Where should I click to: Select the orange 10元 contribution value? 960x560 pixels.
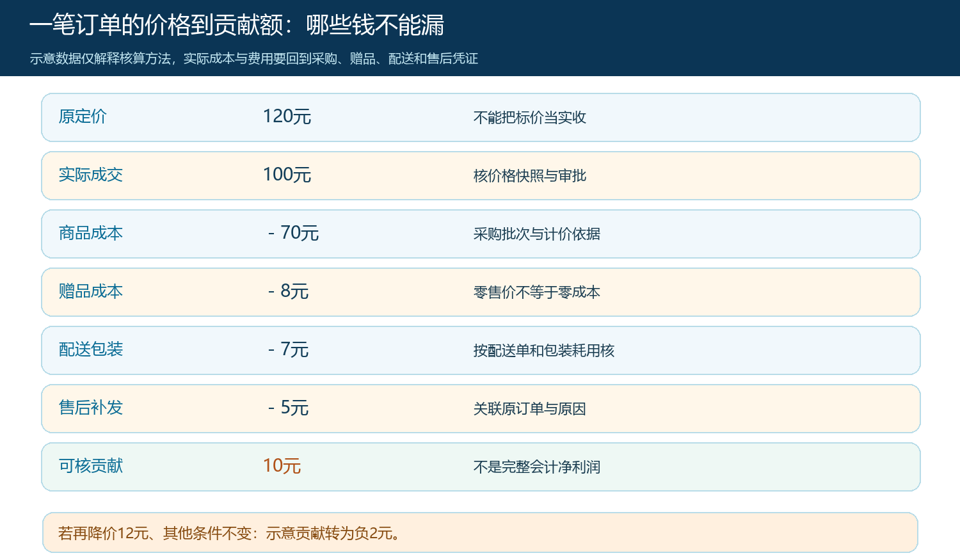point(282,466)
